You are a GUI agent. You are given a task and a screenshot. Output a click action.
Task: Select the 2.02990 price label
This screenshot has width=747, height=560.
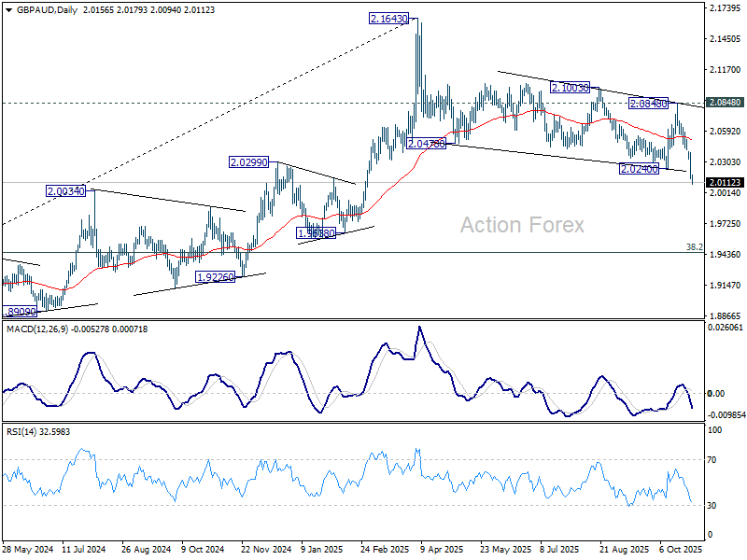(249, 162)
